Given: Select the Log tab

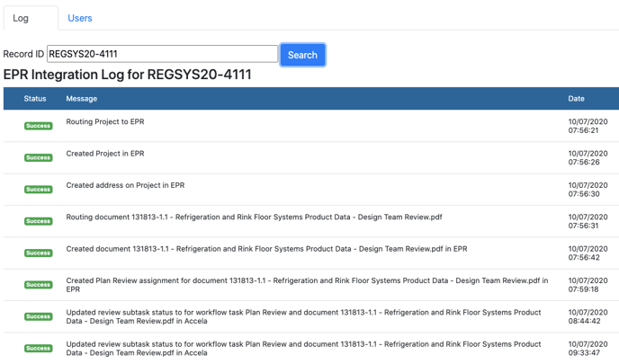Looking at the screenshot, I should pos(21,18).
